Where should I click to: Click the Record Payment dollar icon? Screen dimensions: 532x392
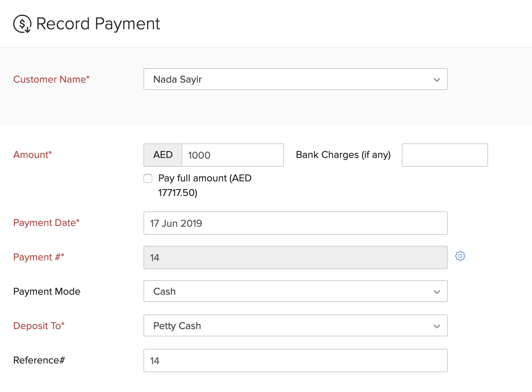pos(22,24)
